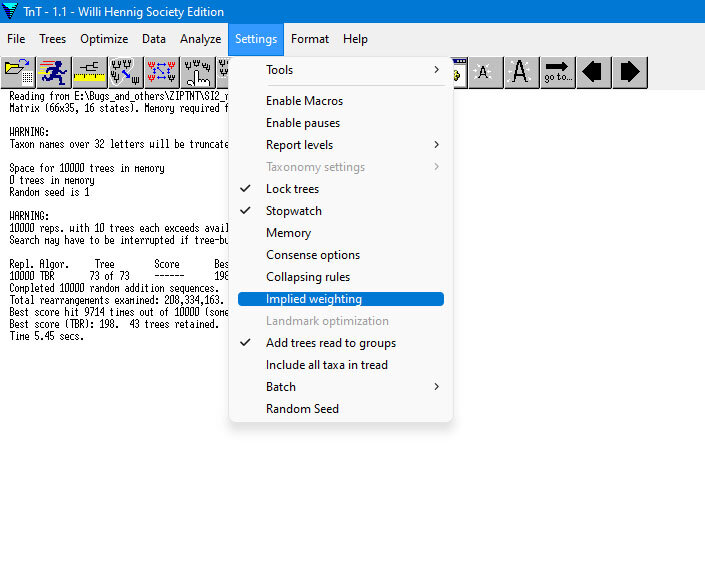Open the Analyze menu
Image resolution: width=705 pixels, height=566 pixels.
[201, 39]
